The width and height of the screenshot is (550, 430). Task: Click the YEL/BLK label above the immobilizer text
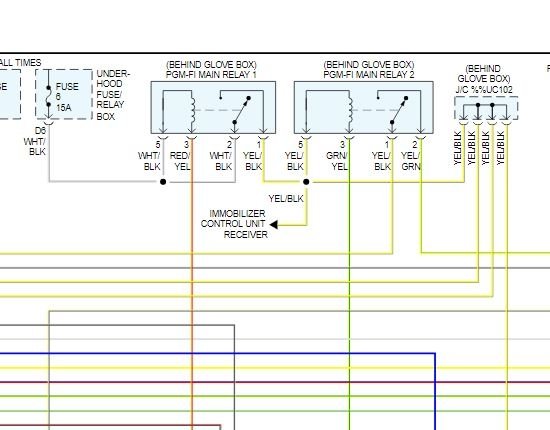tap(286, 199)
